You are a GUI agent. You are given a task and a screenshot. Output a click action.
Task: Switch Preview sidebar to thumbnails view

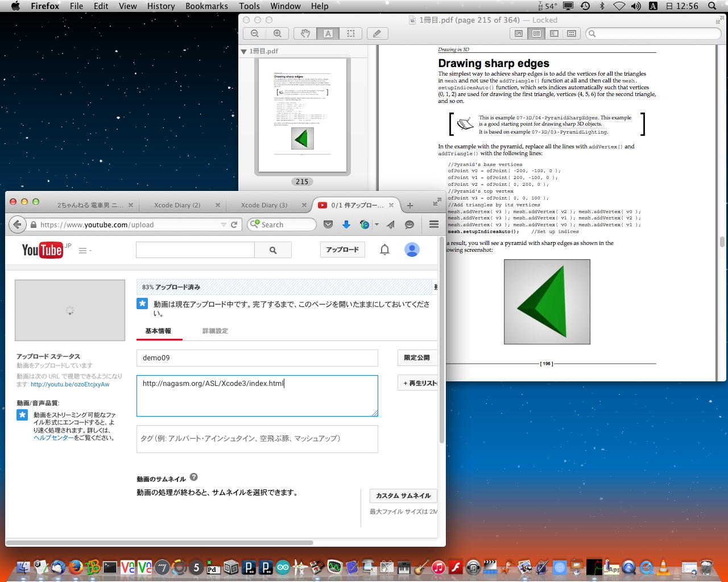coord(536,34)
